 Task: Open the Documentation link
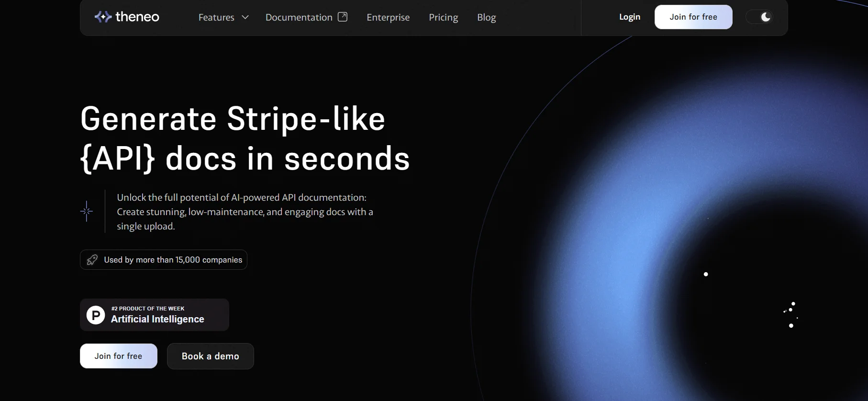coord(299,17)
